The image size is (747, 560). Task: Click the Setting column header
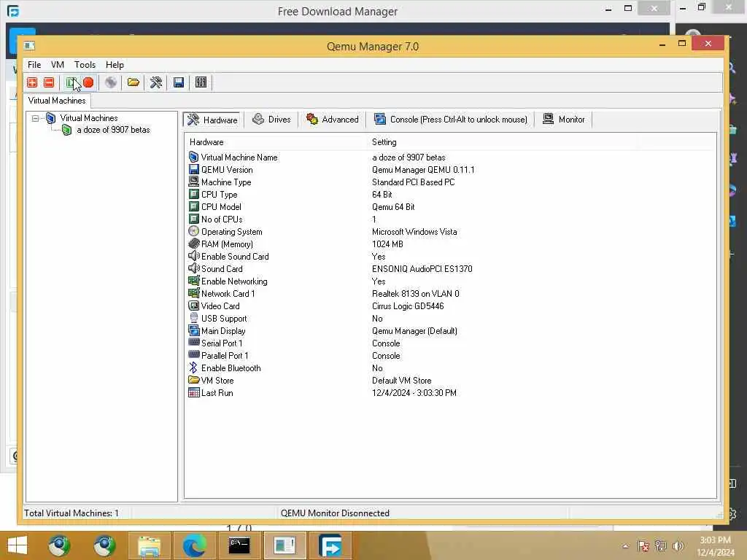point(384,142)
